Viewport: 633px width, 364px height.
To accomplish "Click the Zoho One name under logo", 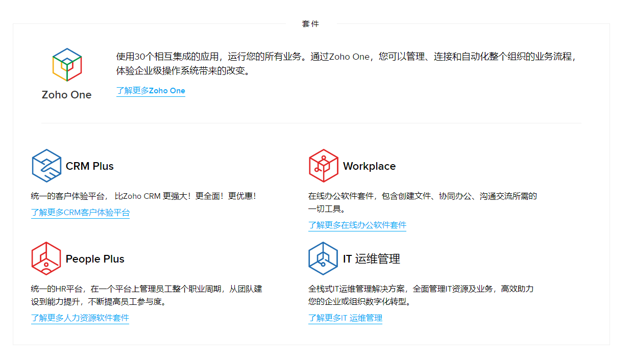I will [x=67, y=95].
